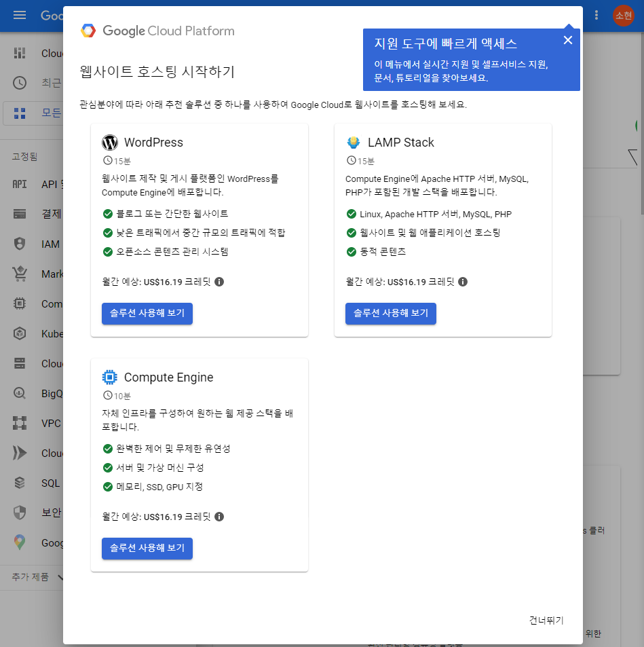Open the API services icon in sidebar
This screenshot has height=647, width=644.
[20, 184]
